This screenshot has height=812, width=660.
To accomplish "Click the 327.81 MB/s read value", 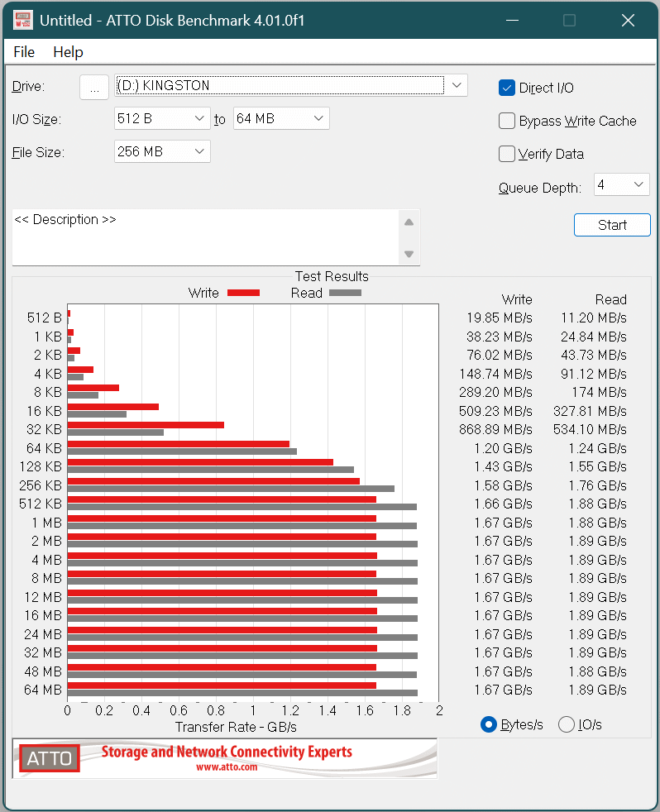I will click(590, 411).
